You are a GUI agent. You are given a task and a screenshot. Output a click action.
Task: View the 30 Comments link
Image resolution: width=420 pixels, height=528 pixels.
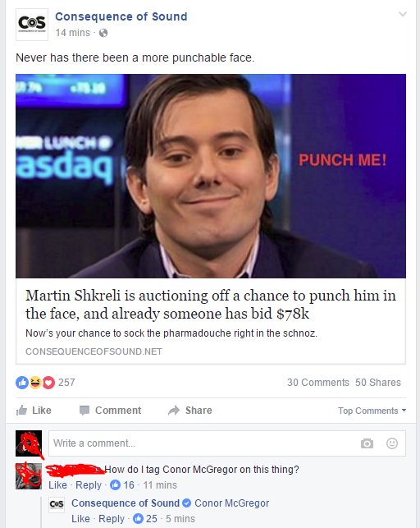coord(318,383)
